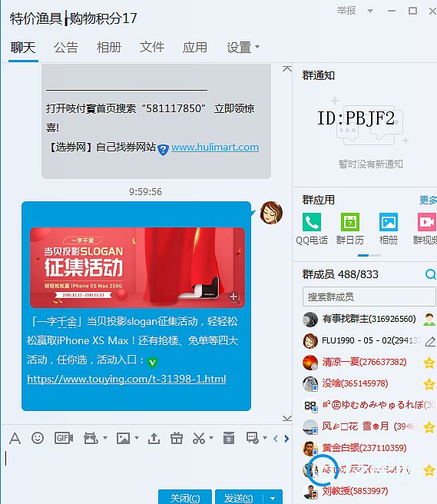Click in the 搜索群成员 search field
437x504 pixels.
click(x=369, y=297)
